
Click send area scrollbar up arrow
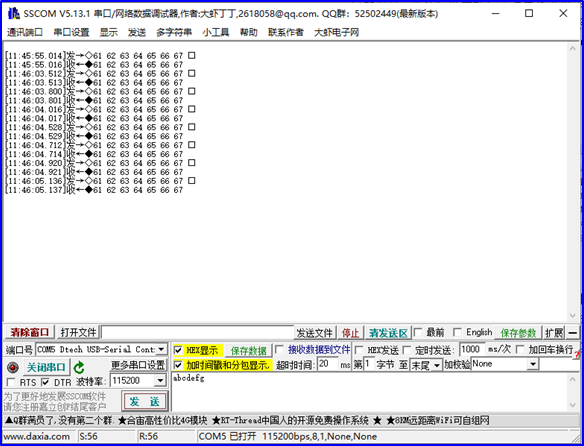(x=572, y=379)
